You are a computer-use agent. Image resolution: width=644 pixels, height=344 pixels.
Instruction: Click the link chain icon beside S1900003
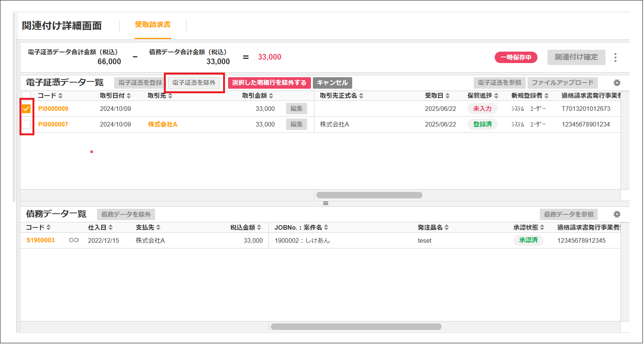click(x=74, y=240)
